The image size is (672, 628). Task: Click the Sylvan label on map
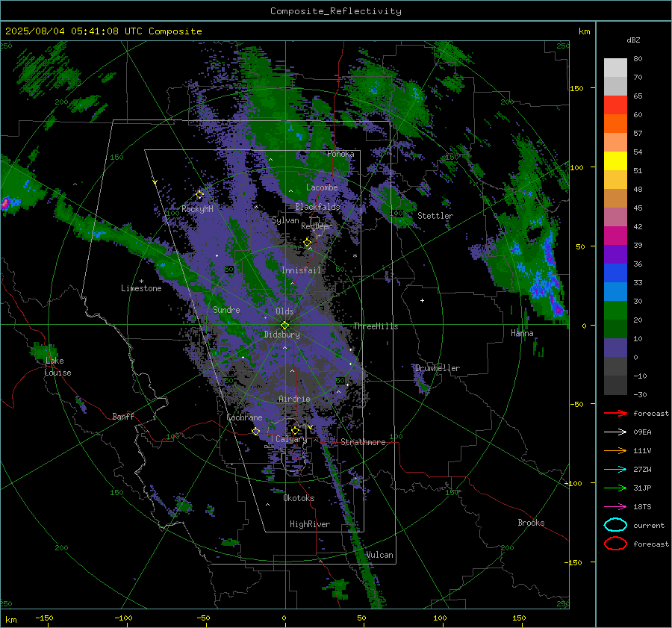click(285, 220)
